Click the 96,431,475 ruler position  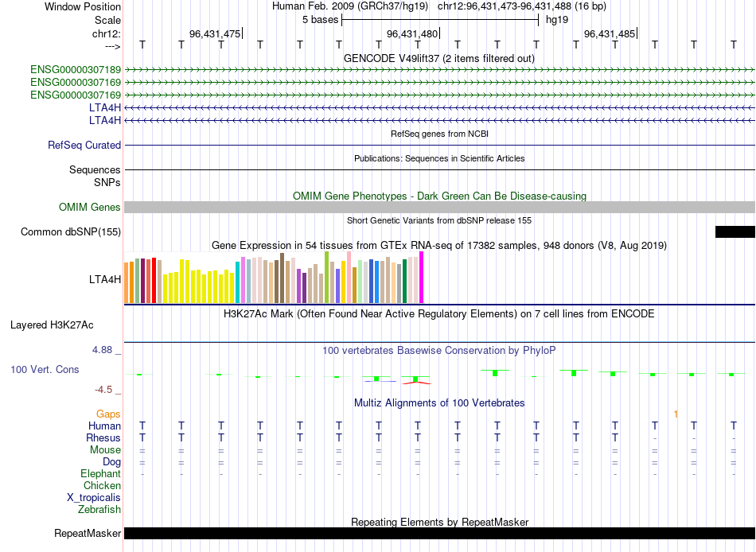(x=215, y=33)
